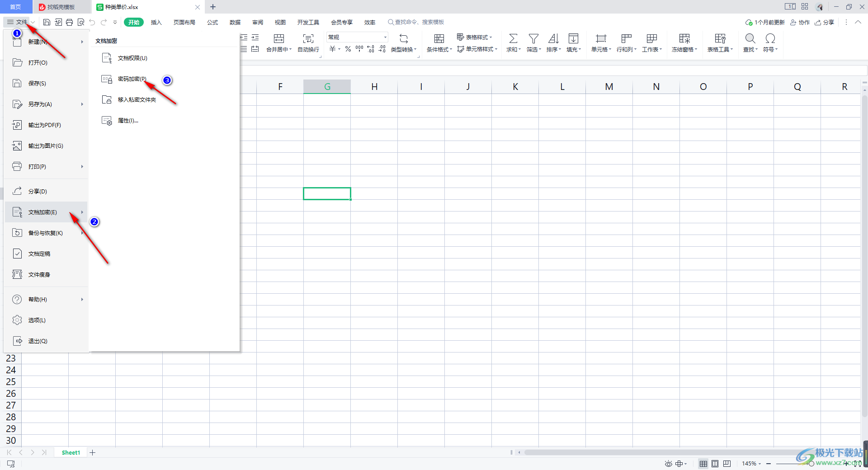Open the Insert (插入) ribbon tab

pos(156,22)
